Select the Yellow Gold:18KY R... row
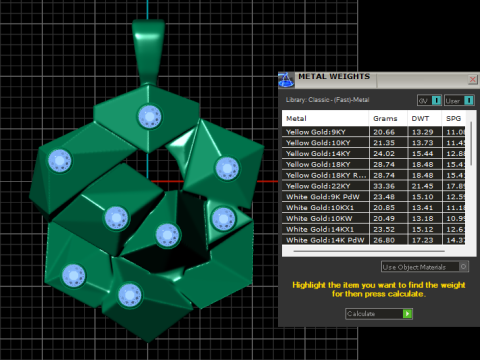Viewport: 480px width, 360px height. 374,175
